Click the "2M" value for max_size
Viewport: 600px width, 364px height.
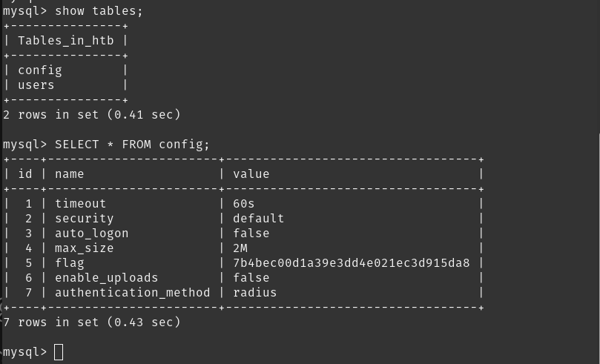pyautogui.click(x=240, y=248)
